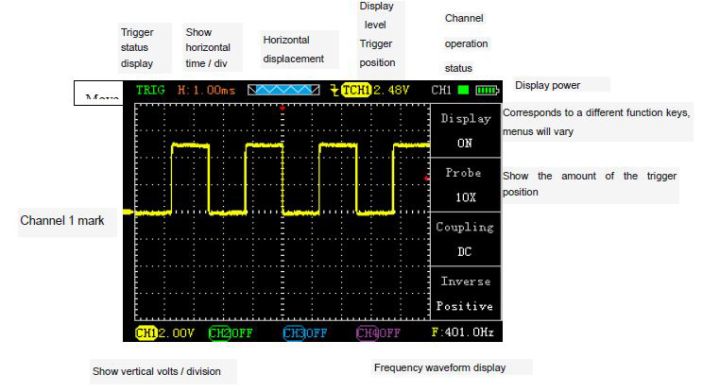Viewport: 720px width, 392px height.
Task: Click the green CH1 status square
Action: [x=463, y=90]
